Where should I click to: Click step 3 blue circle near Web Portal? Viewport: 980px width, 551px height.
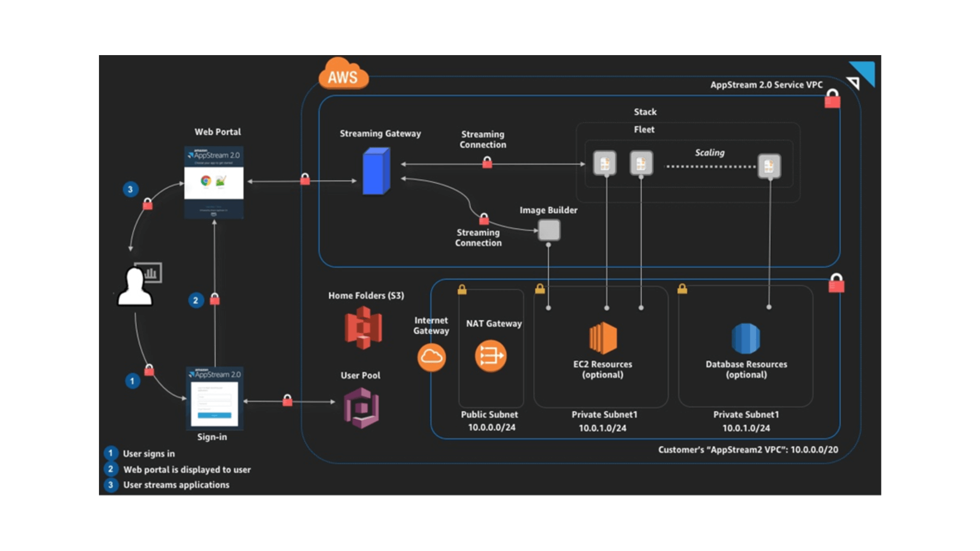[x=131, y=189]
